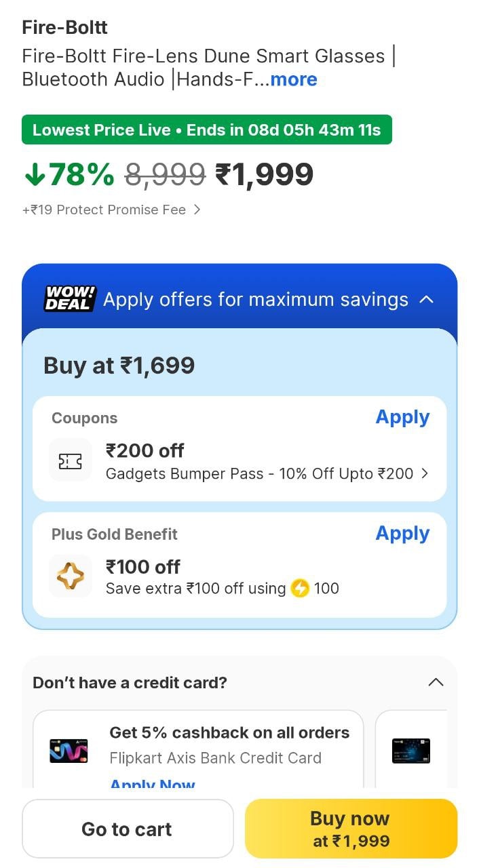The width and height of the screenshot is (479, 868).
Task: Tap the green discount down-arrow icon
Action: pos(34,175)
